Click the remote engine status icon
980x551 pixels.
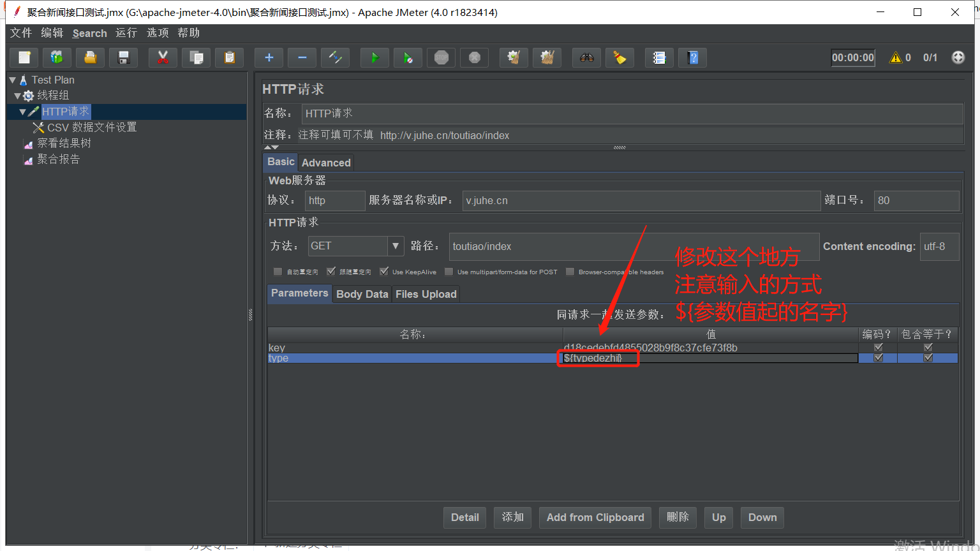pos(958,57)
